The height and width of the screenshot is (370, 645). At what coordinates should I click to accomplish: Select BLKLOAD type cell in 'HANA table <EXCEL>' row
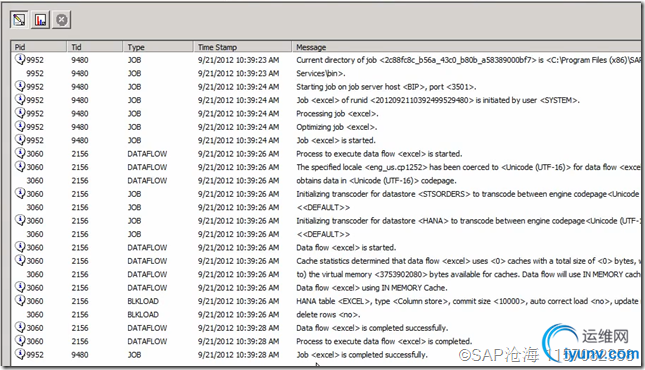143,301
